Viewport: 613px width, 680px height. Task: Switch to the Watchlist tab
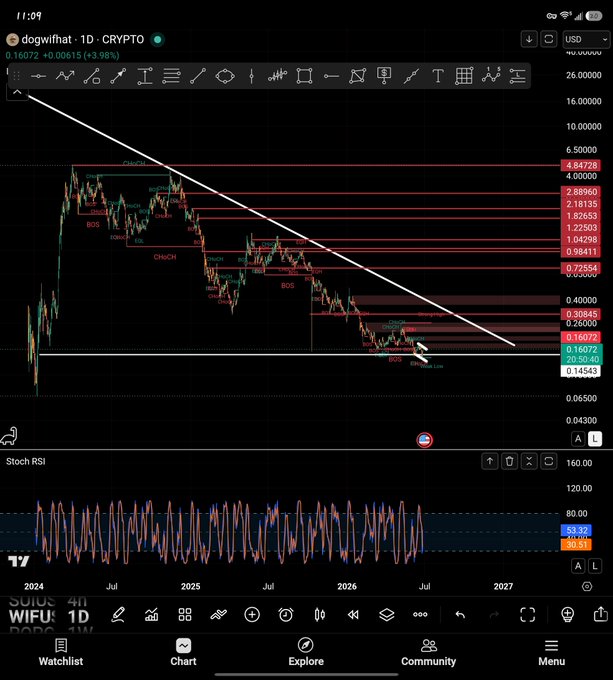point(61,652)
